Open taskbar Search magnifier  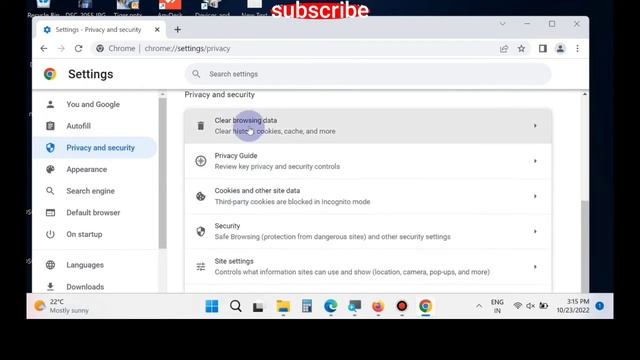[236, 306]
